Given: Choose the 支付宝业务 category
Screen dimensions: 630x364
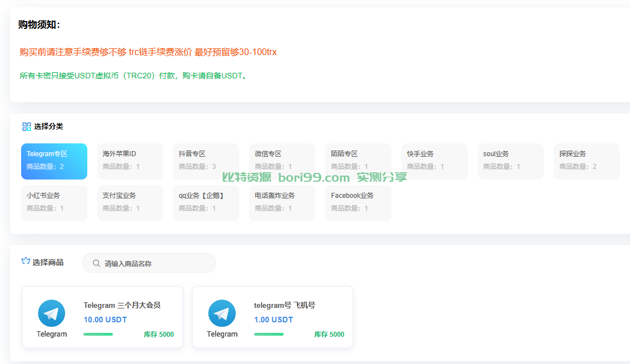Looking at the screenshot, I should (130, 203).
